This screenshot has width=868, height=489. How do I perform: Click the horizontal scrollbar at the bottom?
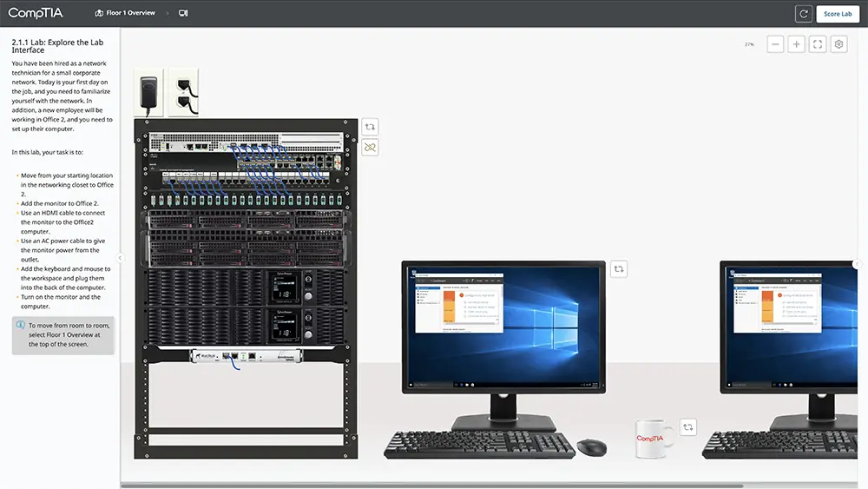(434, 485)
